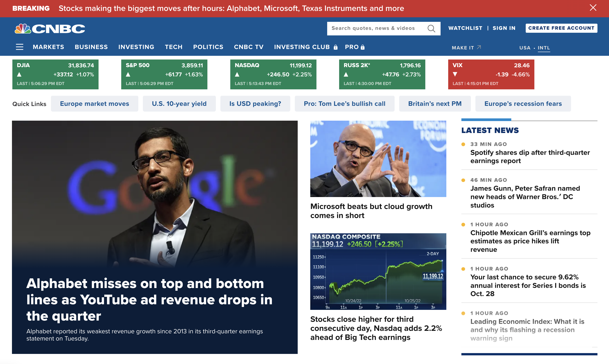The image size is (609, 364).
Task: Click the CNBC peacock logo
Action: (x=50, y=29)
